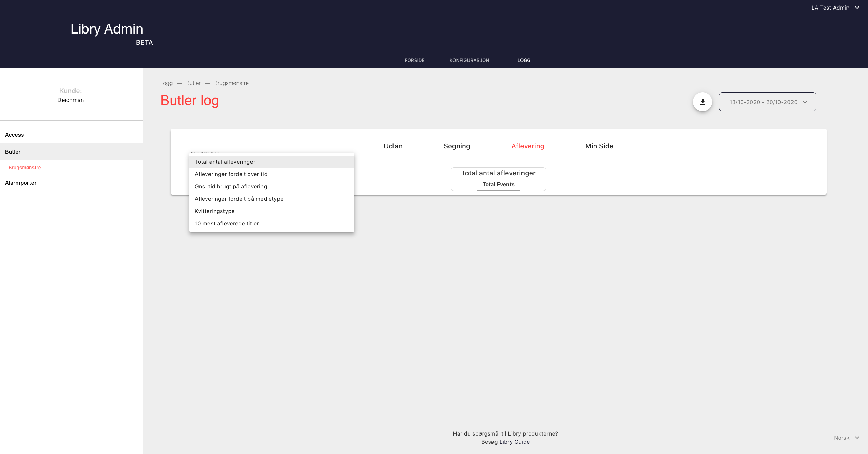Switch to the Udlån tab

click(x=393, y=146)
